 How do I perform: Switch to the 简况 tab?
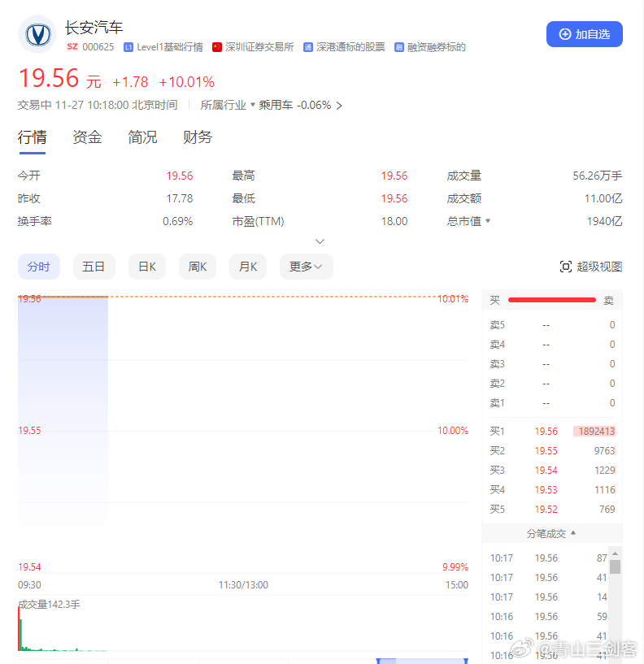(142, 137)
